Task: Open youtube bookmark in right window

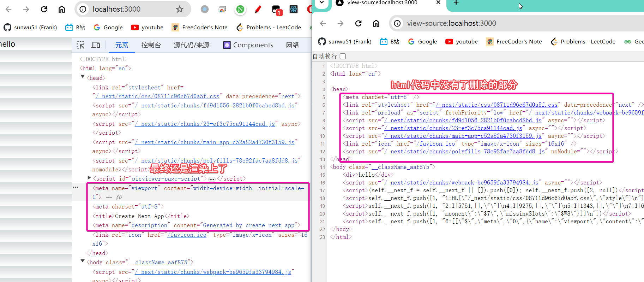Action: pyautogui.click(x=462, y=41)
